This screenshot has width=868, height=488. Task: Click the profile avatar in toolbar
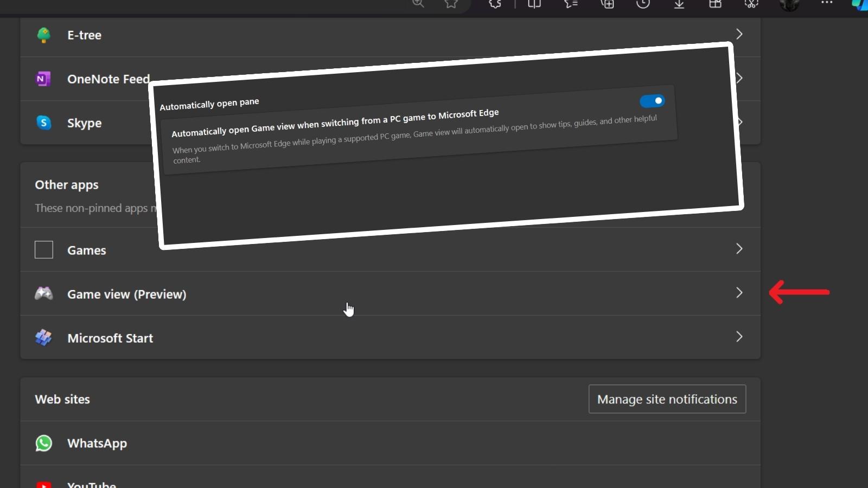point(789,4)
